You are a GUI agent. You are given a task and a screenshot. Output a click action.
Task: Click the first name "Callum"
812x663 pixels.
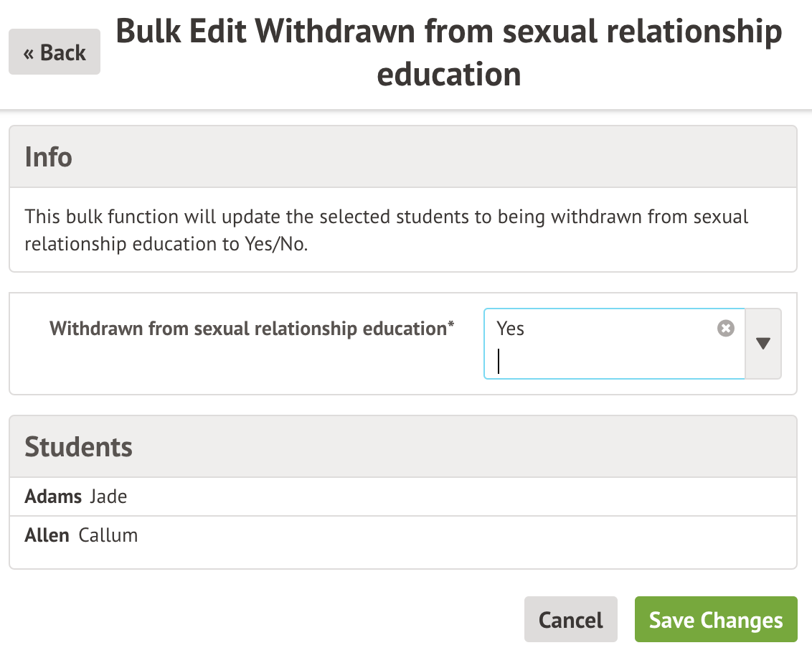[x=108, y=535]
